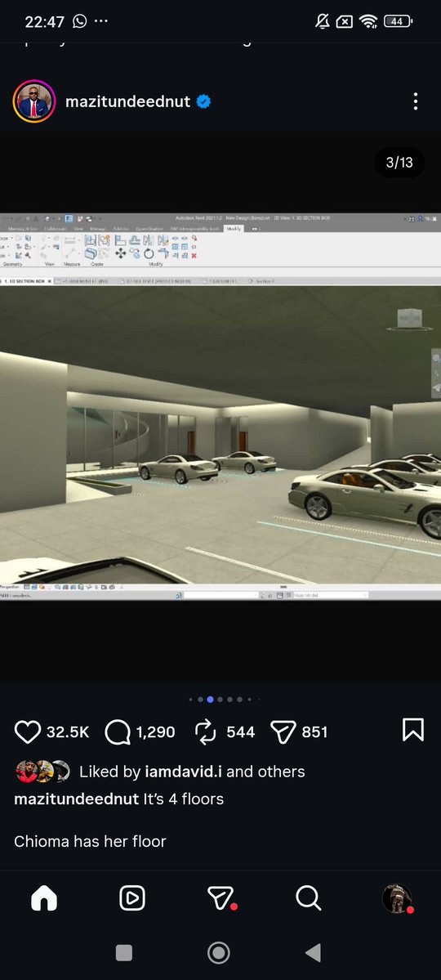Viewport: 441px width, 980px height.
Task: Tap the battery indicator showing 44
Action: coord(398,22)
